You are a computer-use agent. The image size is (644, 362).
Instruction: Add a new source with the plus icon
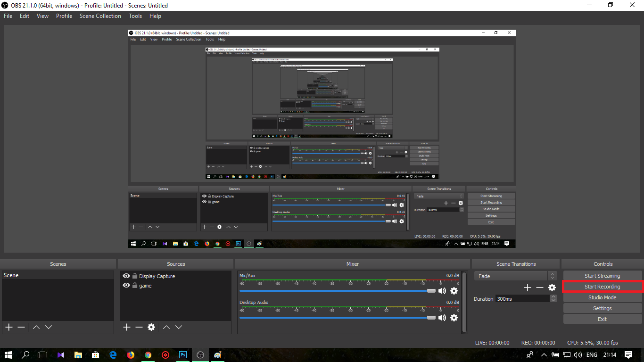[126, 327]
